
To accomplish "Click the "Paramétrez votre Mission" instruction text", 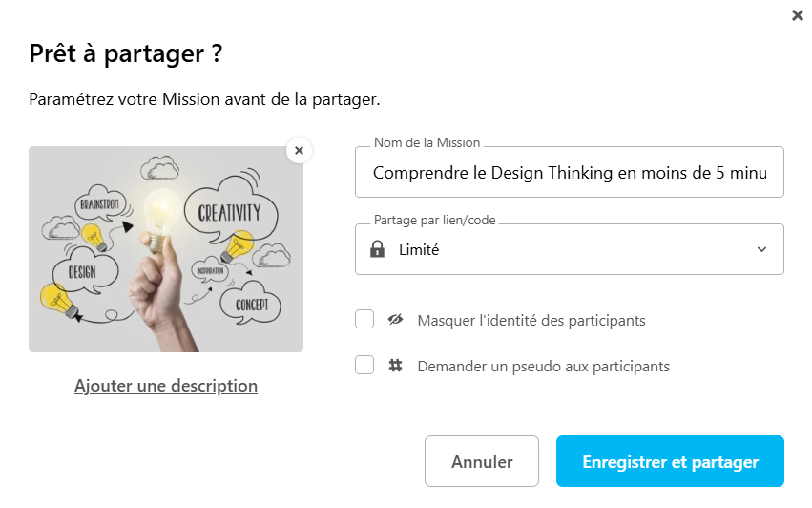I will click(204, 98).
